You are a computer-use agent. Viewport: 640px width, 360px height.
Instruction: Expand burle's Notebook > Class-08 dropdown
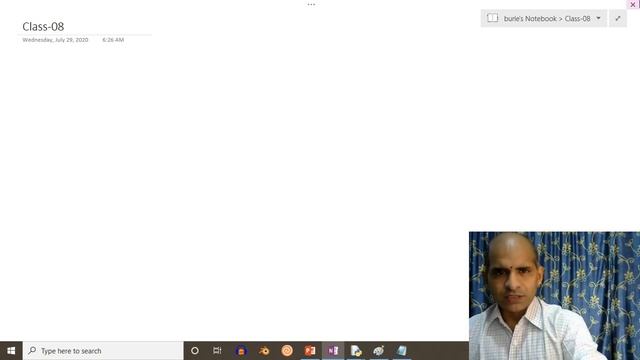click(598, 18)
